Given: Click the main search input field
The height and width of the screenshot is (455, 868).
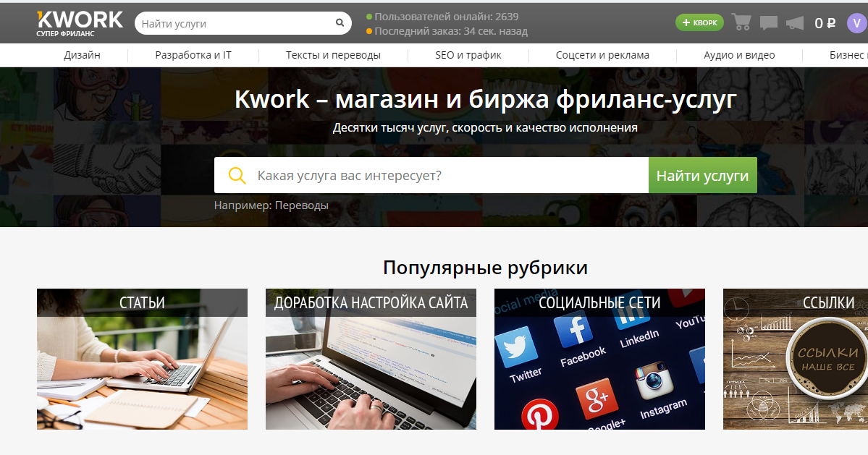Looking at the screenshot, I should click(x=434, y=175).
